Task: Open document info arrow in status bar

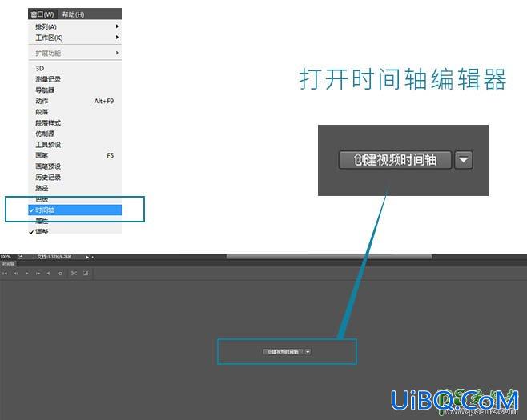Action: pos(87,257)
